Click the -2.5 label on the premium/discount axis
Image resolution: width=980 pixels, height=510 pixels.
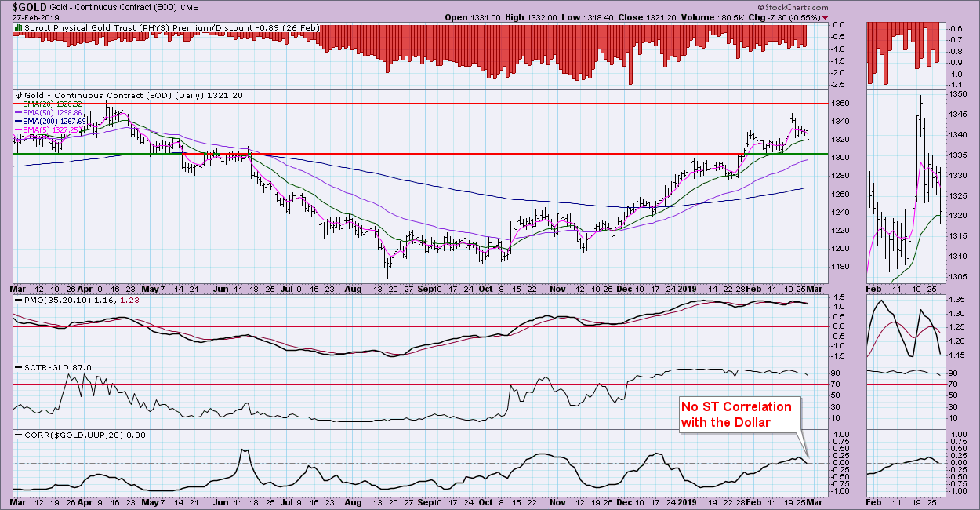839,84
